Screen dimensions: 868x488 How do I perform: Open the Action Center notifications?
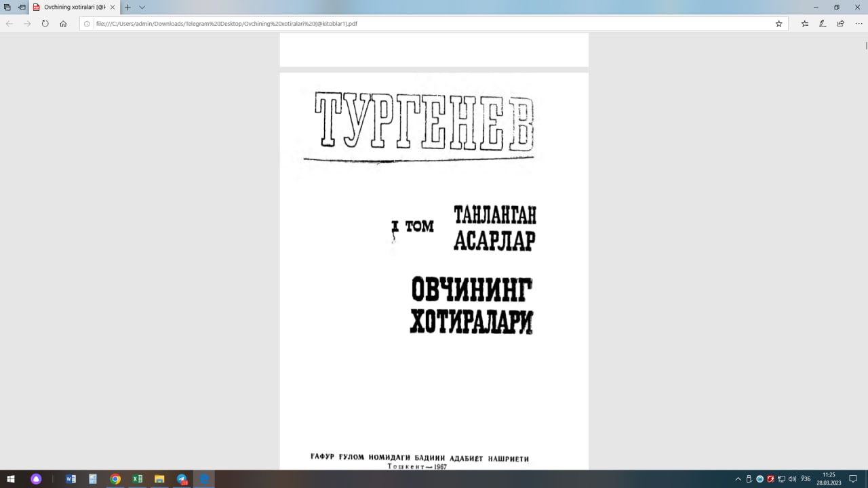(x=853, y=480)
